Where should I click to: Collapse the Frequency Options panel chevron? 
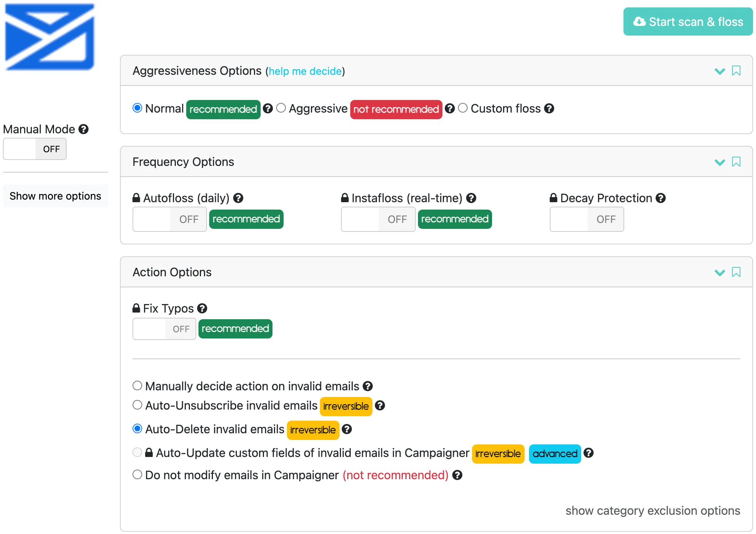[720, 162]
